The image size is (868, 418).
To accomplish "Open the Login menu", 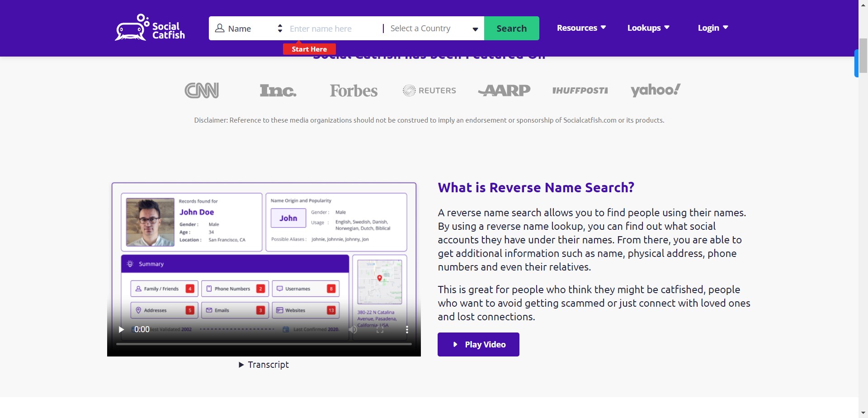I will 712,28.
